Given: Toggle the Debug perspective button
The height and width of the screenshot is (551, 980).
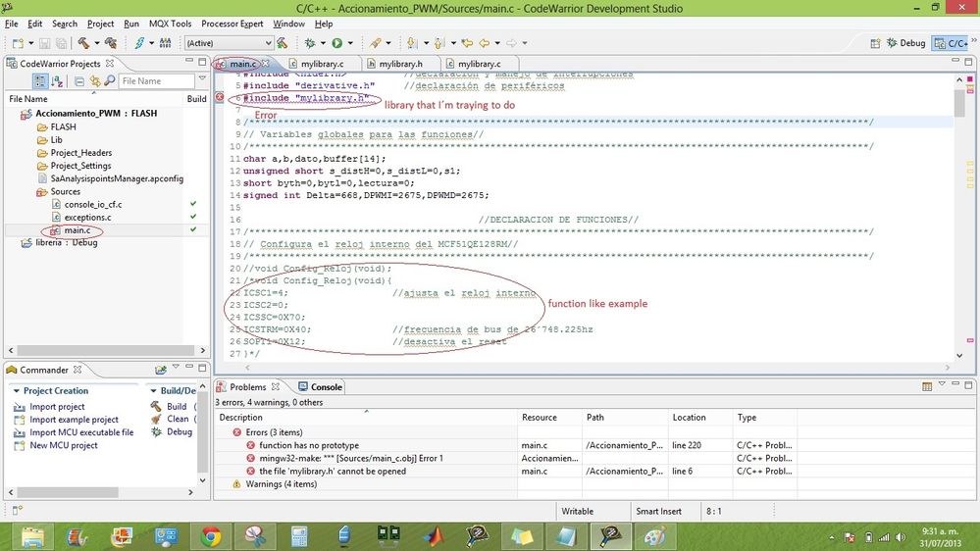Looking at the screenshot, I should coord(906,43).
